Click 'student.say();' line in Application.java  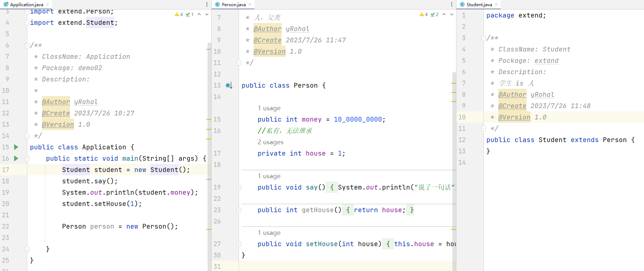pyautogui.click(x=90, y=181)
